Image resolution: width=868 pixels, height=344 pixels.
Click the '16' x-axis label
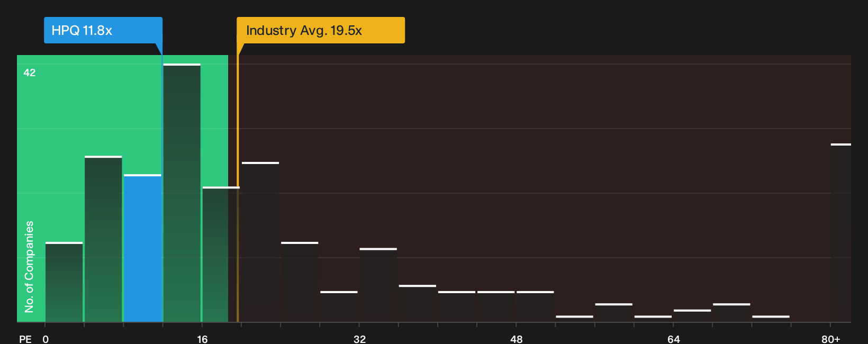202,339
